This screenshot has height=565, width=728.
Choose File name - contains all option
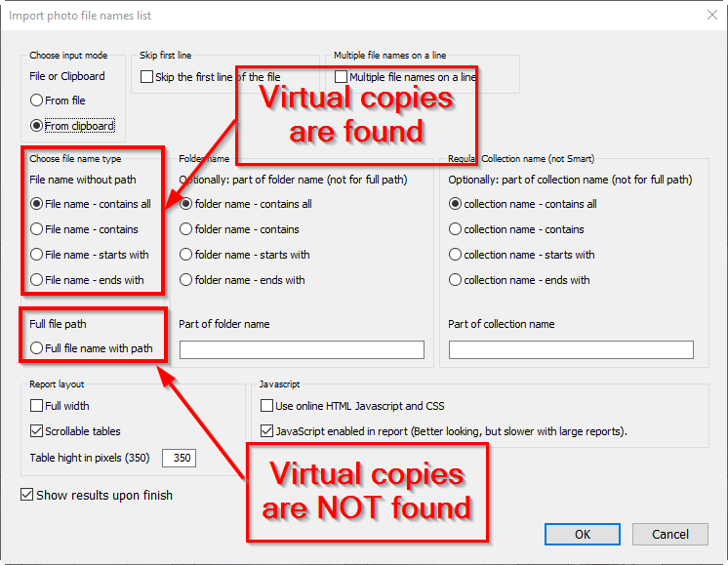(37, 204)
